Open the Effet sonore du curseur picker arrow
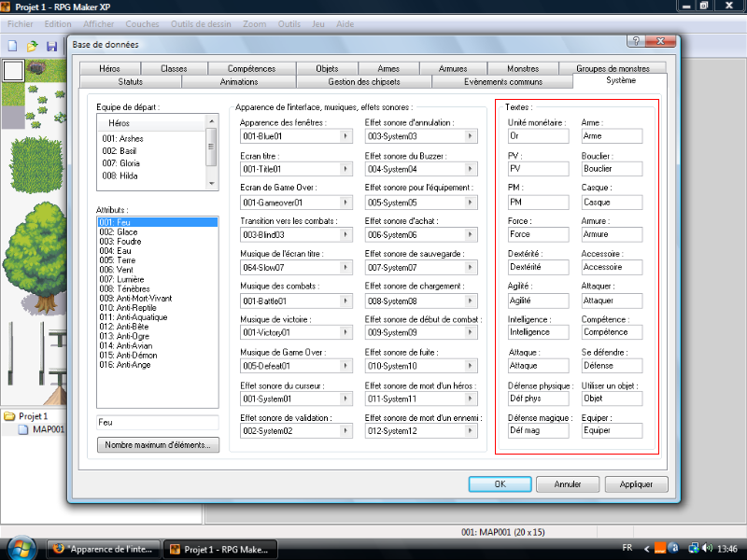The width and height of the screenshot is (747, 560). coord(346,399)
